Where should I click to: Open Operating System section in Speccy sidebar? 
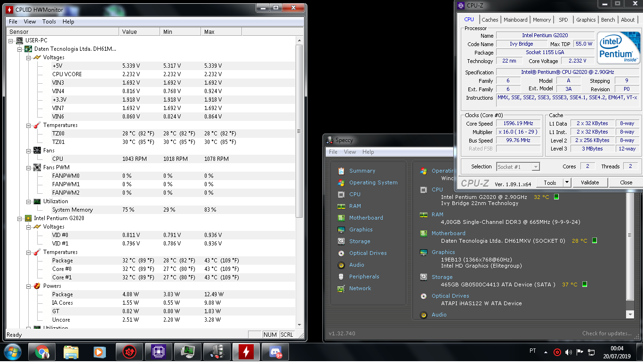373,182
